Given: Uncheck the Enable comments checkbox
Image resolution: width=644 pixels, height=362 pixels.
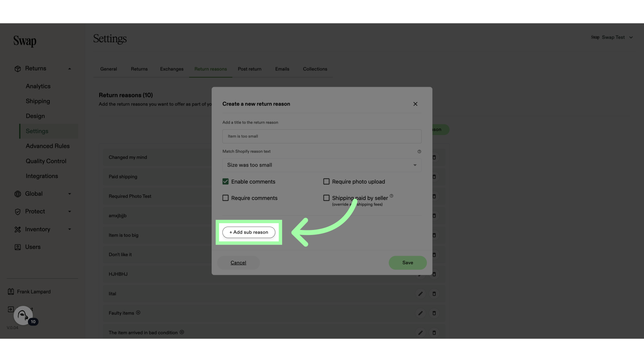Looking at the screenshot, I should point(225,181).
